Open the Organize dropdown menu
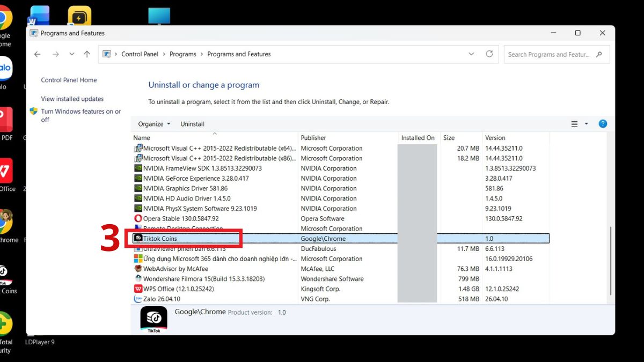Viewport: 644px width, 362px height. click(154, 124)
